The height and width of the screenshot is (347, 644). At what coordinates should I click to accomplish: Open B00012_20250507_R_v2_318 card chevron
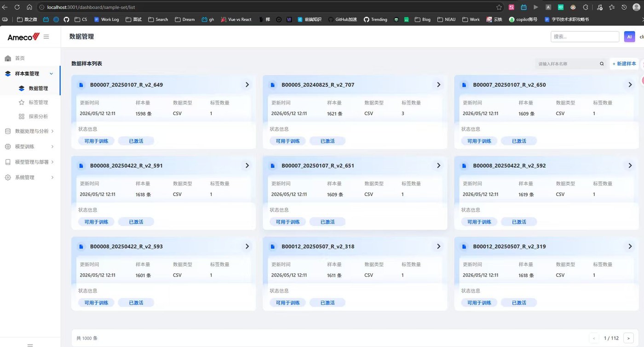pyautogui.click(x=438, y=247)
